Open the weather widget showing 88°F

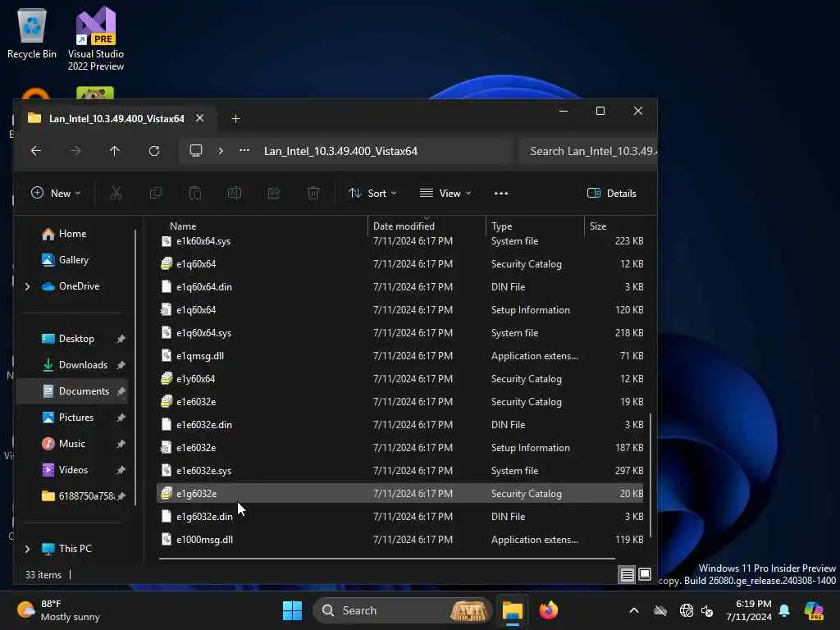(58, 610)
